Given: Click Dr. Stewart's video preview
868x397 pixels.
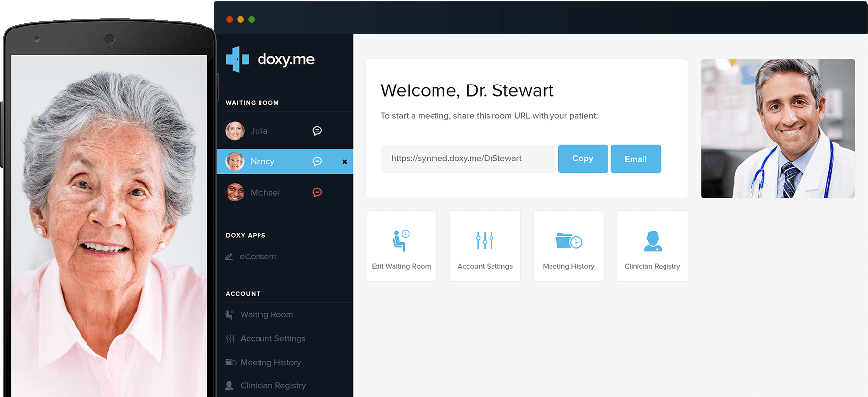Looking at the screenshot, I should (x=778, y=128).
